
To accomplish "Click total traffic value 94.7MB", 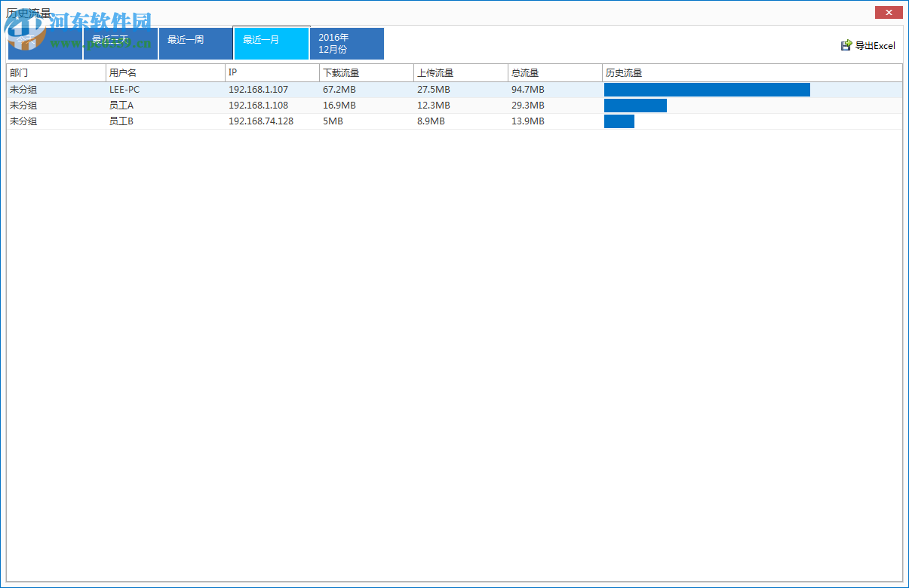I will click(528, 90).
